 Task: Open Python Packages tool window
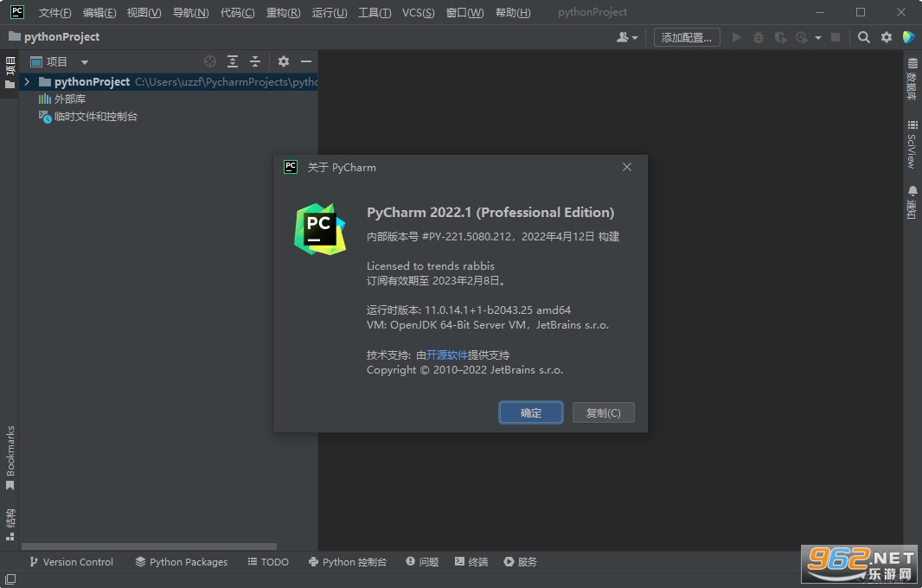[181, 562]
